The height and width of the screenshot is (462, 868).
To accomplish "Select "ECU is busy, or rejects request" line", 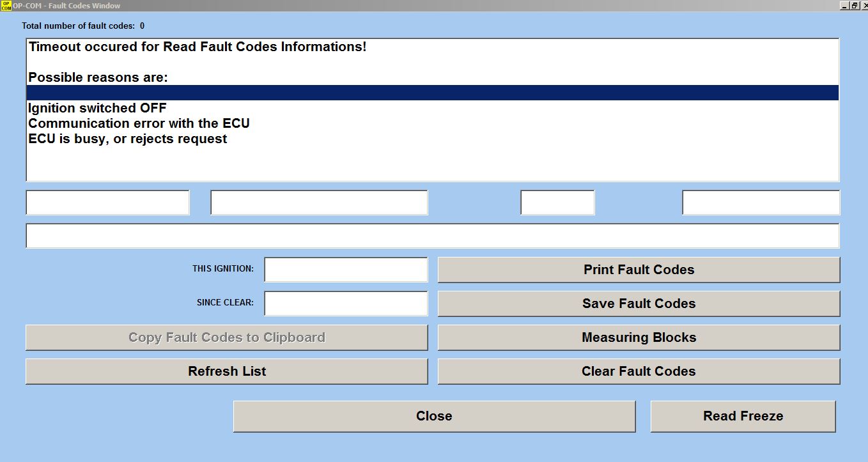I will (x=128, y=139).
